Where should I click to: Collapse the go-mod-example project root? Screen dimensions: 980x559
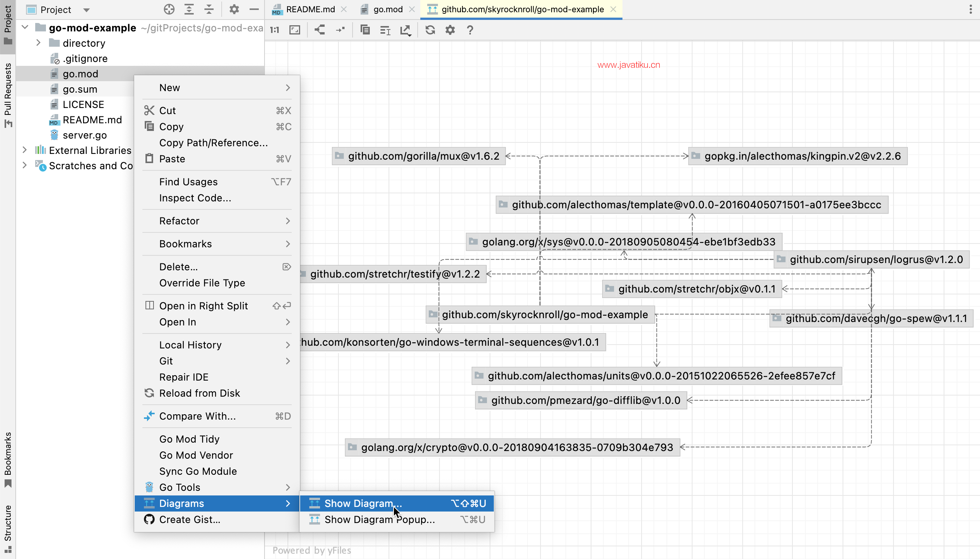25,28
